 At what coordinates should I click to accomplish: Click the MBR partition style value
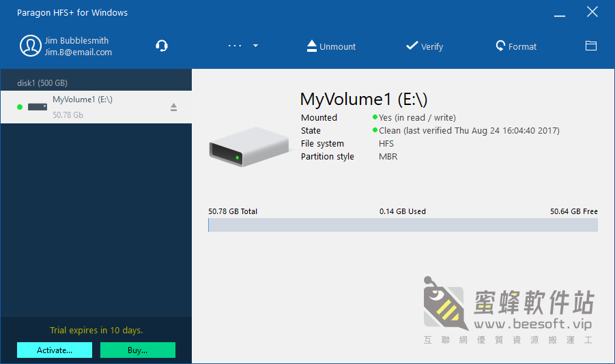pyautogui.click(x=388, y=156)
